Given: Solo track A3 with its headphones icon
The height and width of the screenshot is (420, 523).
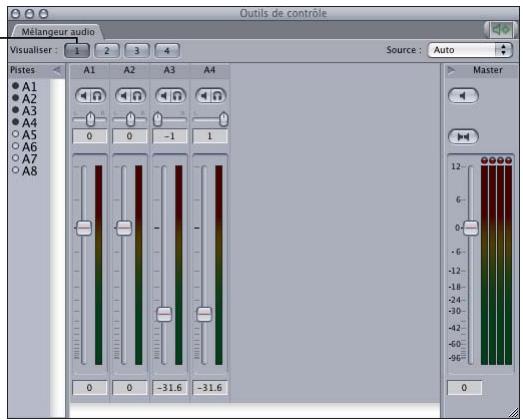Looking at the screenshot, I should pos(177,96).
